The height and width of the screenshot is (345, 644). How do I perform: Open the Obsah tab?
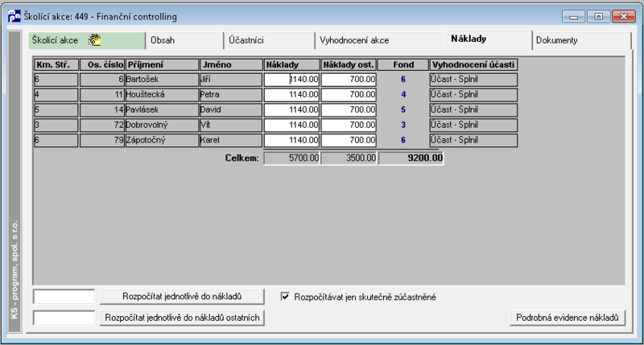[x=184, y=40]
